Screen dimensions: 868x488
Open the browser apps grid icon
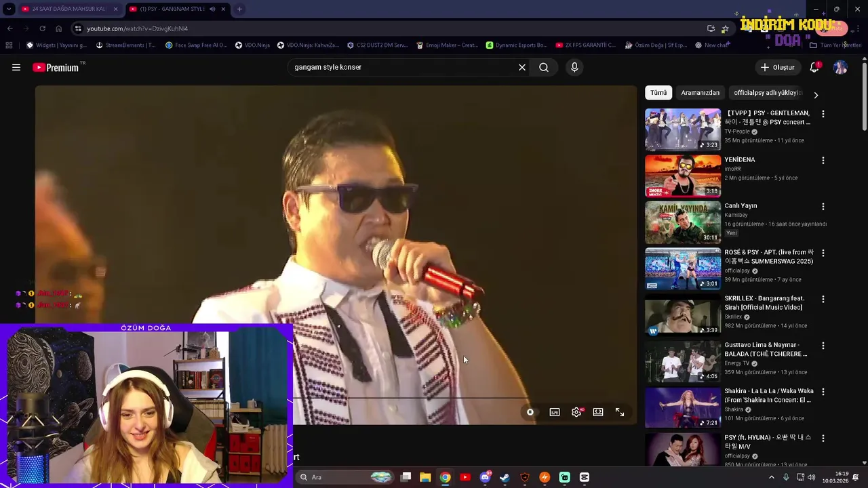coord(9,45)
